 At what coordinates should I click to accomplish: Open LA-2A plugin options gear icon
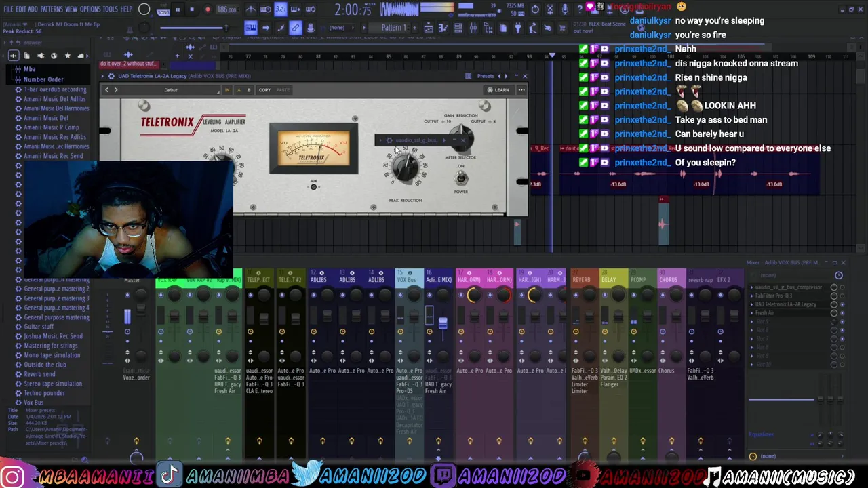(x=111, y=76)
